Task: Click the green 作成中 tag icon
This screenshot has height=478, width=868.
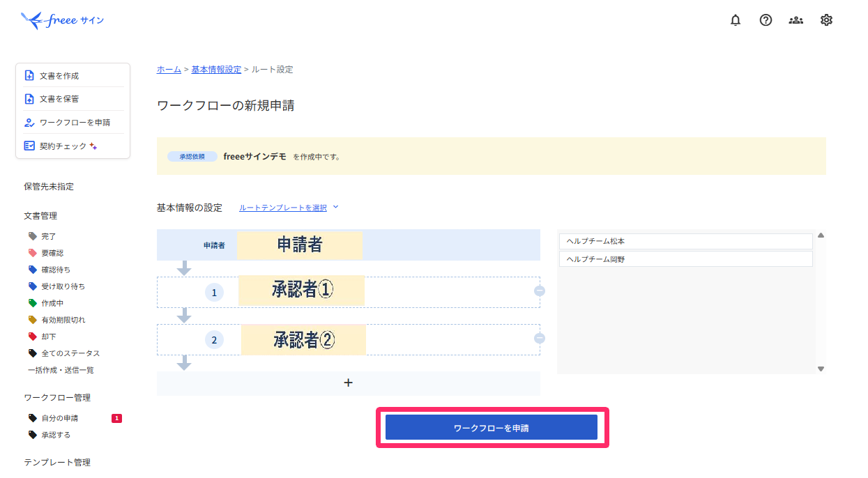Action: pyautogui.click(x=32, y=303)
